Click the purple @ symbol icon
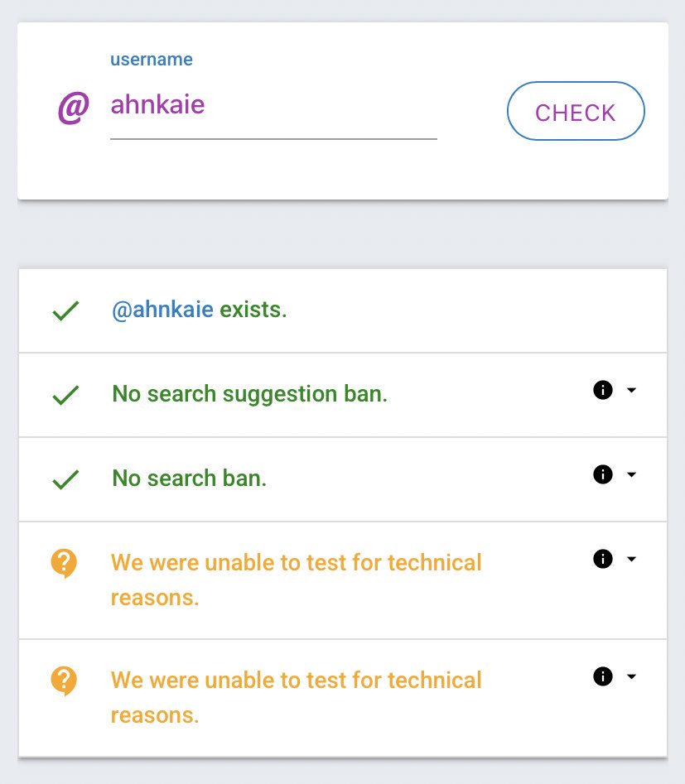The height and width of the screenshot is (784, 685). [73, 108]
